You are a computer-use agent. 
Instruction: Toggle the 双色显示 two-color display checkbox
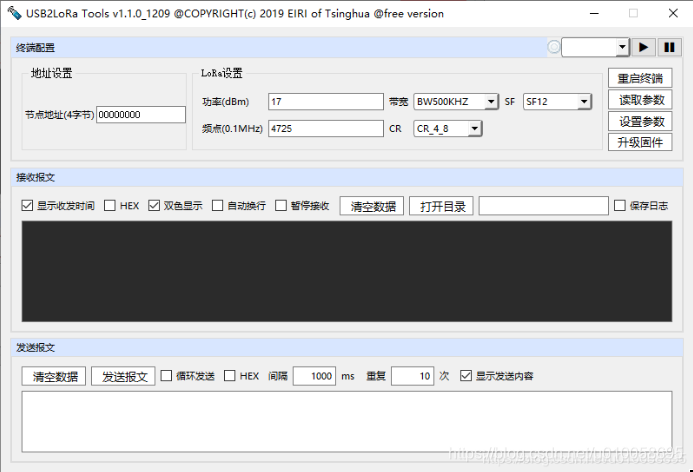(x=154, y=206)
